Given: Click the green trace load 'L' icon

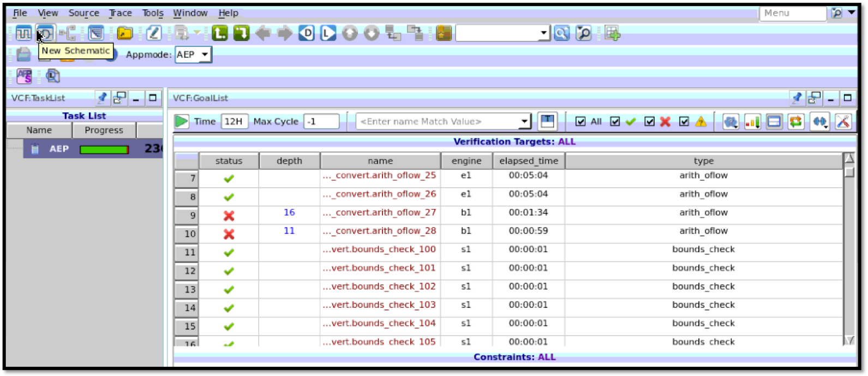Looking at the screenshot, I should 220,33.
